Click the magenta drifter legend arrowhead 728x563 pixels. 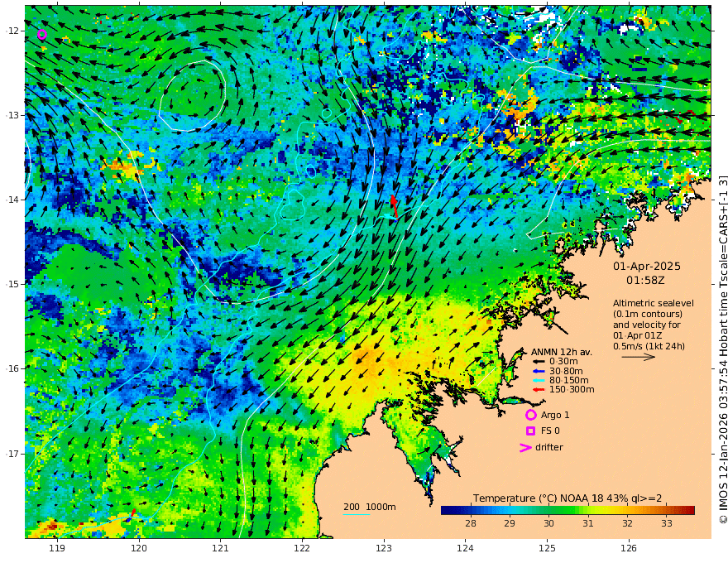525,447
